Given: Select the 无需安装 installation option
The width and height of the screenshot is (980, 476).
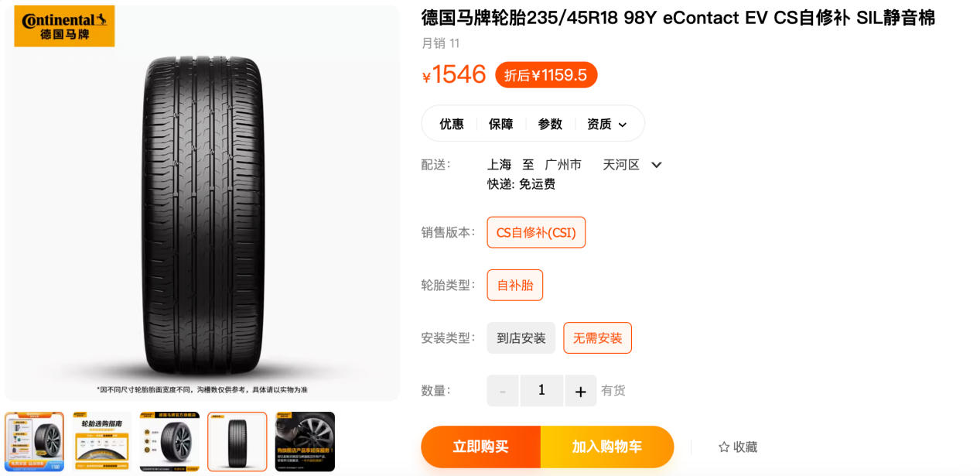Looking at the screenshot, I should click(x=598, y=338).
